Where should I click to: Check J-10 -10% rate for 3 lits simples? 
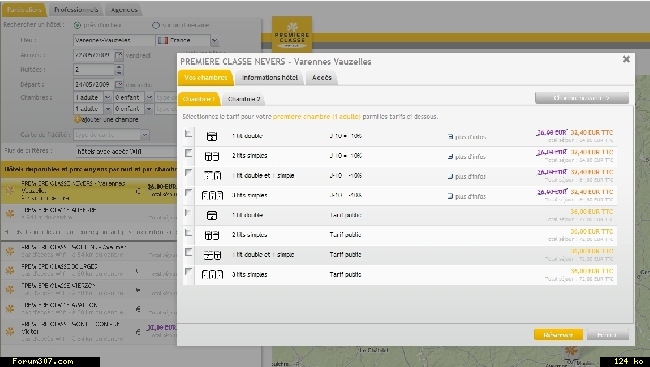tap(188, 192)
